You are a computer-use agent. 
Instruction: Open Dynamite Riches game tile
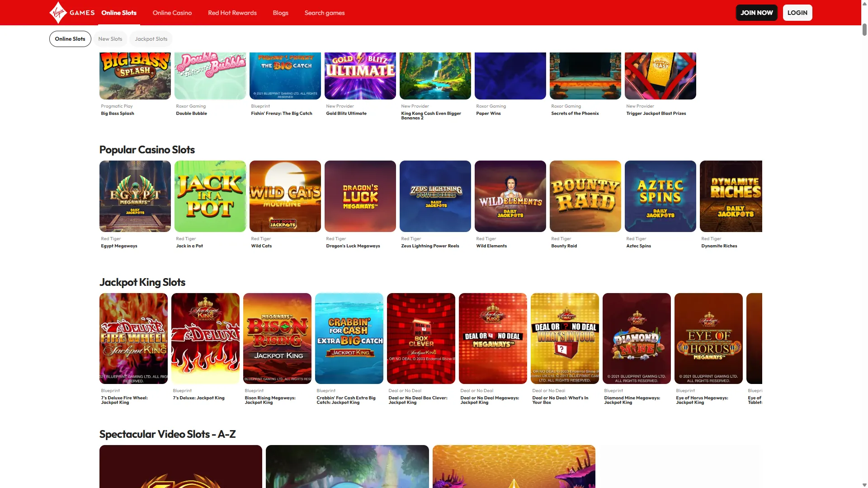tap(731, 196)
